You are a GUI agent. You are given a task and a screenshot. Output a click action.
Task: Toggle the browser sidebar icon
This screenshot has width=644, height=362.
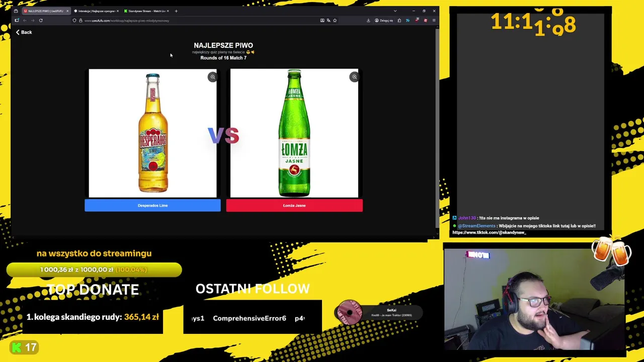(x=17, y=21)
